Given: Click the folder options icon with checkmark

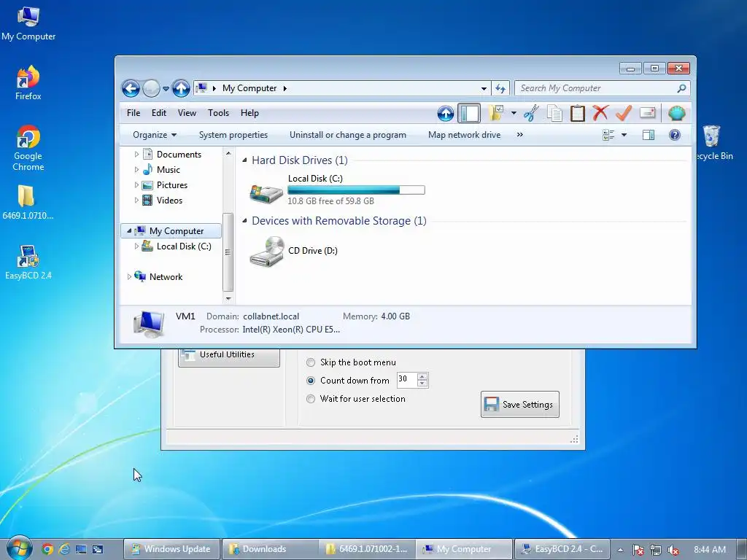Looking at the screenshot, I should point(495,113).
